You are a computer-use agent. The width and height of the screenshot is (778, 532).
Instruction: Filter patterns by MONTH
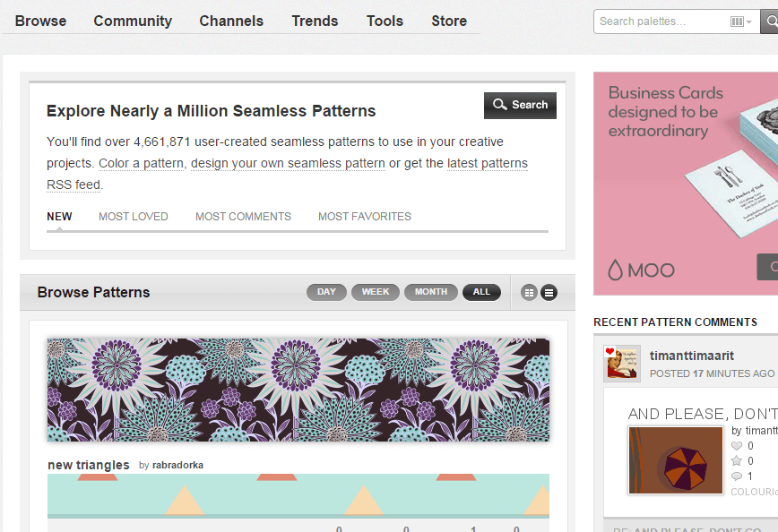430,292
